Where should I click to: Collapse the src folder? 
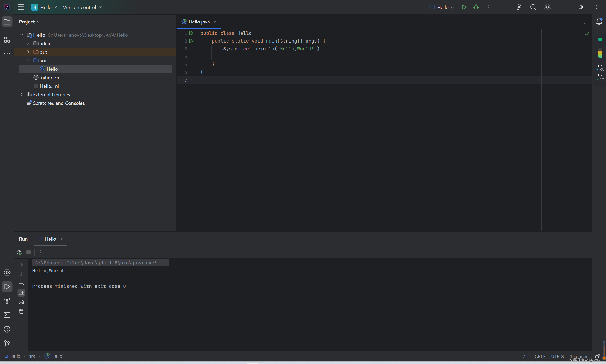click(28, 60)
